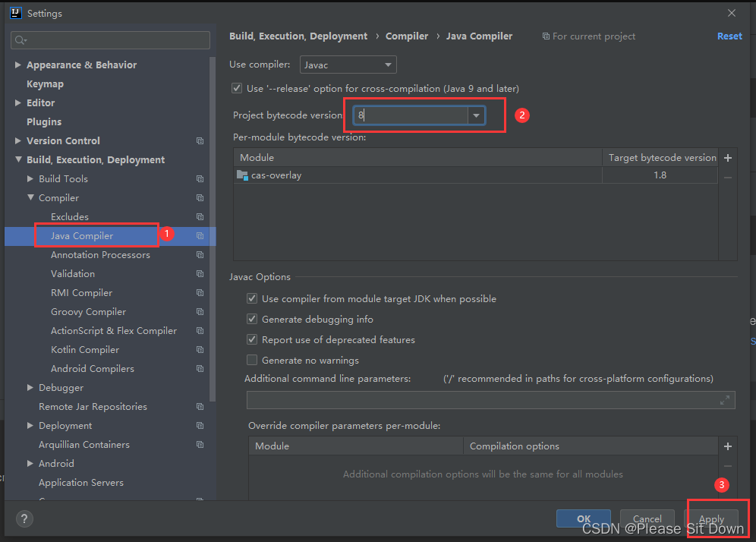Click the project-level icon beside Deployment
Image resolution: width=756 pixels, height=542 pixels.
[x=200, y=426]
